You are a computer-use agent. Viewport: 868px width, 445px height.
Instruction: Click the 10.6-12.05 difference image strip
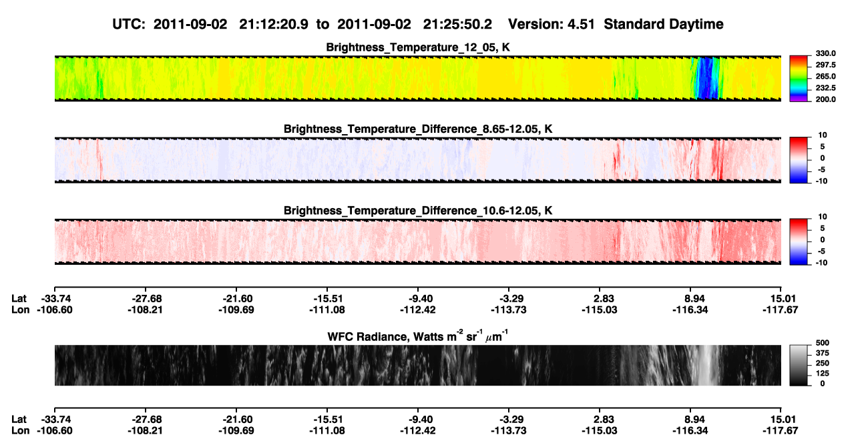tap(417, 241)
